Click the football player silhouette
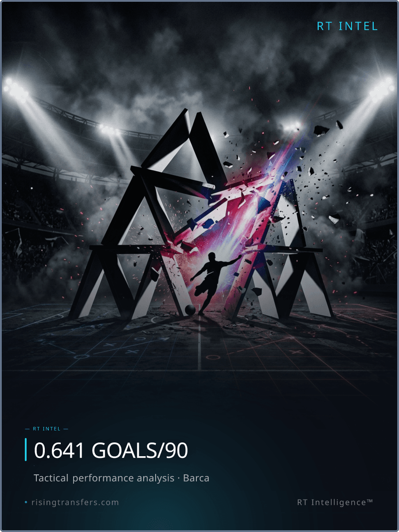This screenshot has width=399, height=532. tap(214, 282)
